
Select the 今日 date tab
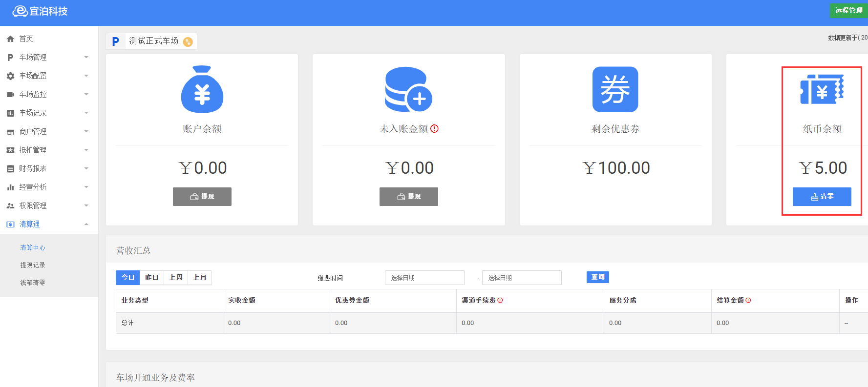point(128,278)
